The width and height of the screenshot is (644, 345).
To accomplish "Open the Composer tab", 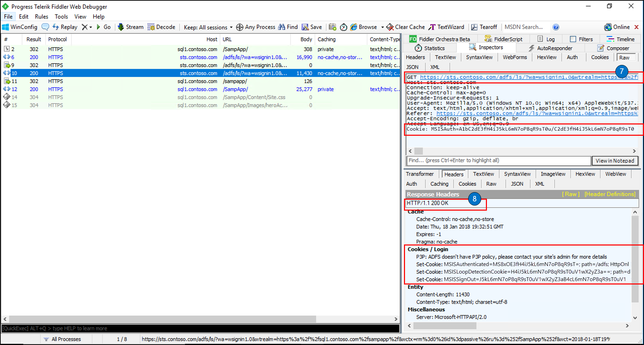I will (x=613, y=48).
